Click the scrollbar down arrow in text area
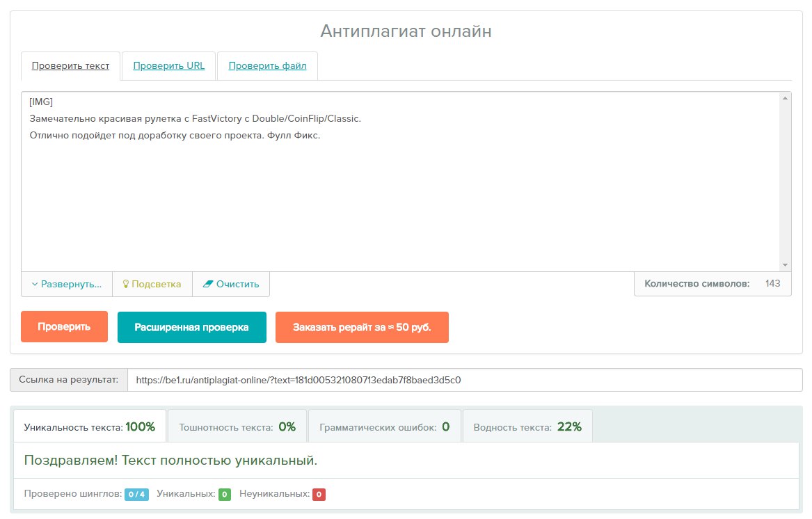Image resolution: width=812 pixels, height=519 pixels. [786, 264]
